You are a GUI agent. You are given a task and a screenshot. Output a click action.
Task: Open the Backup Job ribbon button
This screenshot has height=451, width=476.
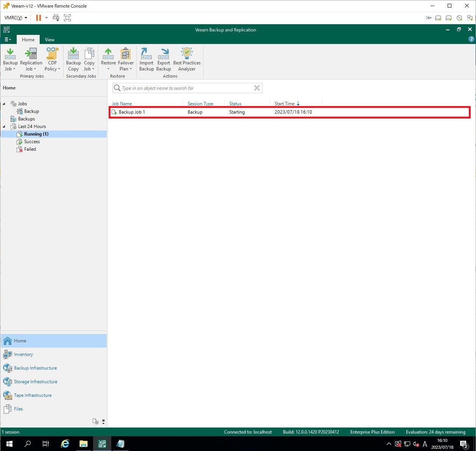pos(10,59)
